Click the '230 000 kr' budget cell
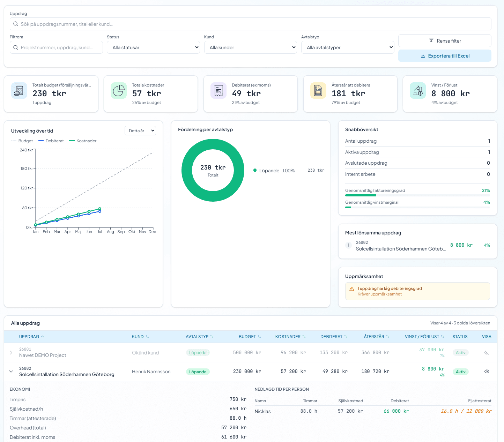Image resolution: width=504 pixels, height=442 pixels. (x=247, y=372)
